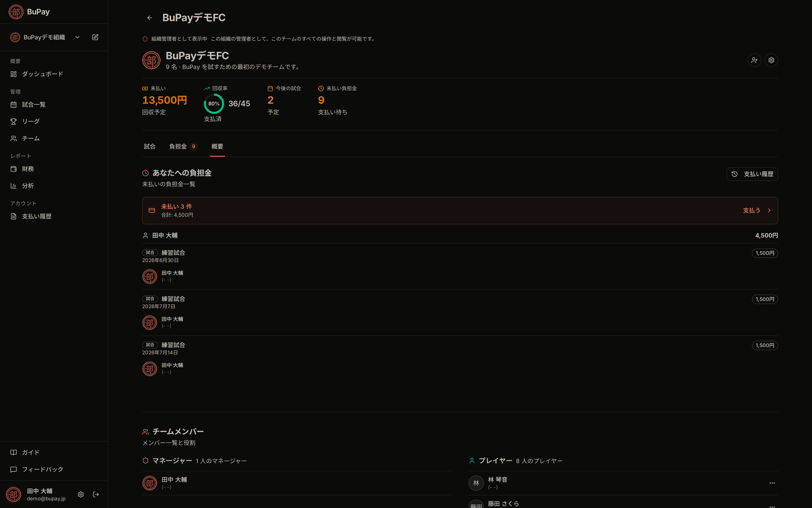Click the 13,500円 unpaid amount
Screen dimensions: 812x508
165,100
